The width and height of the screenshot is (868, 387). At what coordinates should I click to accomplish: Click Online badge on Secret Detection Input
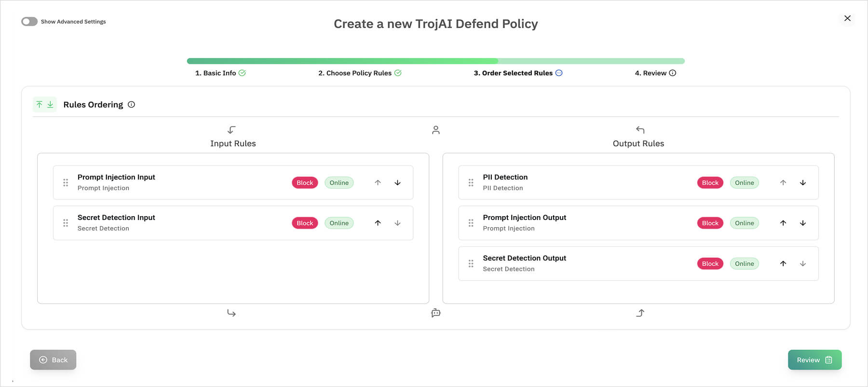pos(339,223)
